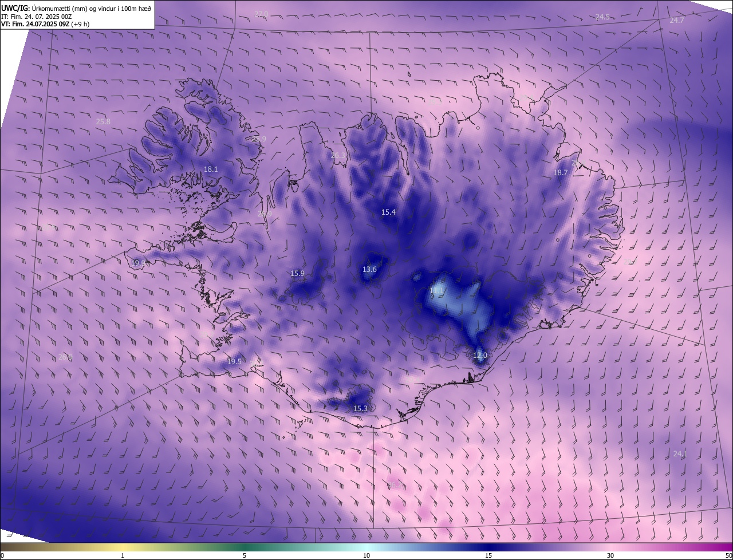Click the 18.7 value on the map
The image size is (733, 560).
click(x=561, y=172)
